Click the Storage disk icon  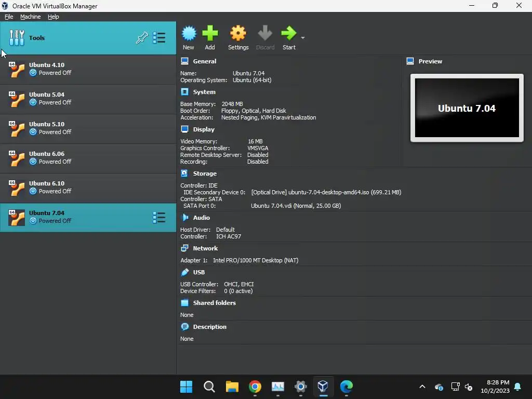click(x=184, y=173)
